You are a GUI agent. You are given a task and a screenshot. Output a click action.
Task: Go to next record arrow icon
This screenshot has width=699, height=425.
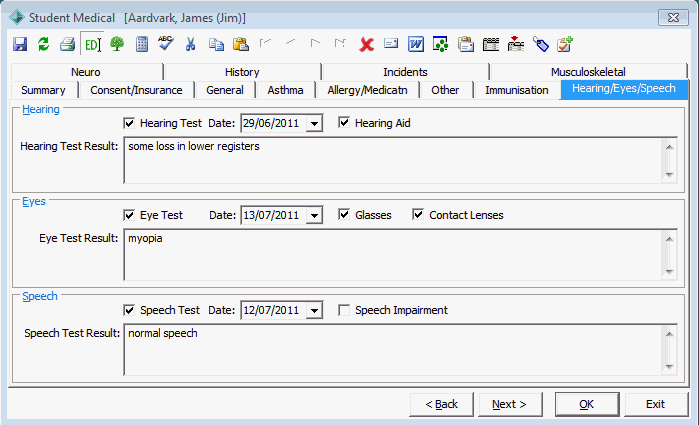point(315,43)
